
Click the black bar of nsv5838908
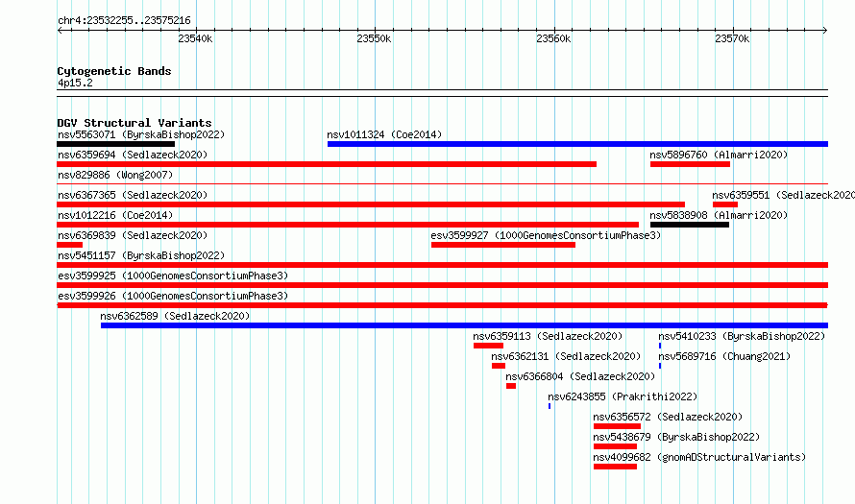point(689,225)
